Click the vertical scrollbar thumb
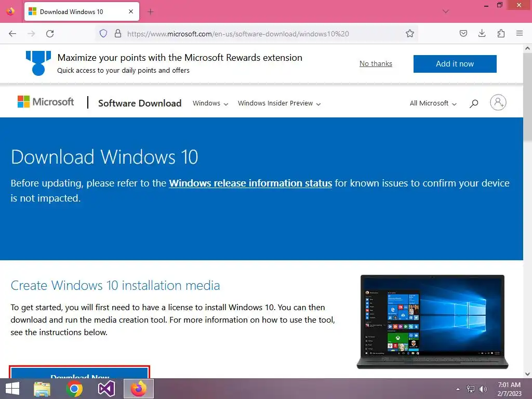The height and width of the screenshot is (399, 532). pos(528,96)
